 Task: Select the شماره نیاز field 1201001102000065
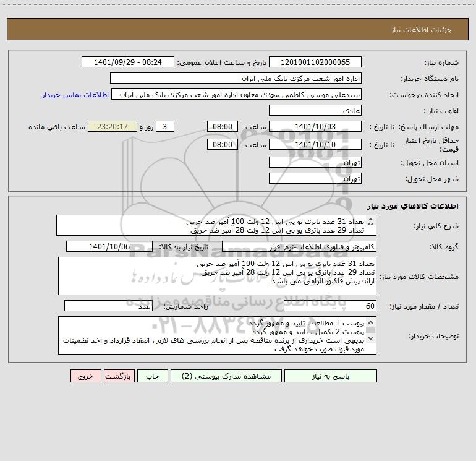(x=315, y=62)
